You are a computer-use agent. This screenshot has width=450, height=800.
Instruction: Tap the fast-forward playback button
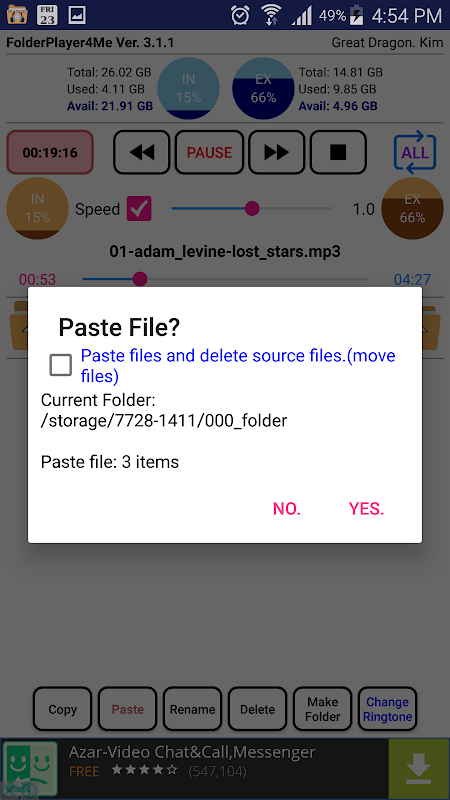pyautogui.click(x=277, y=153)
